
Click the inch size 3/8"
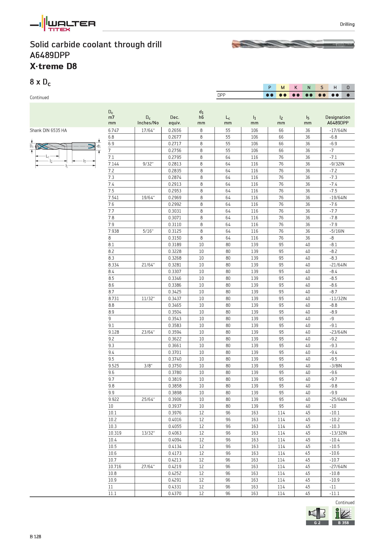[148, 366]
